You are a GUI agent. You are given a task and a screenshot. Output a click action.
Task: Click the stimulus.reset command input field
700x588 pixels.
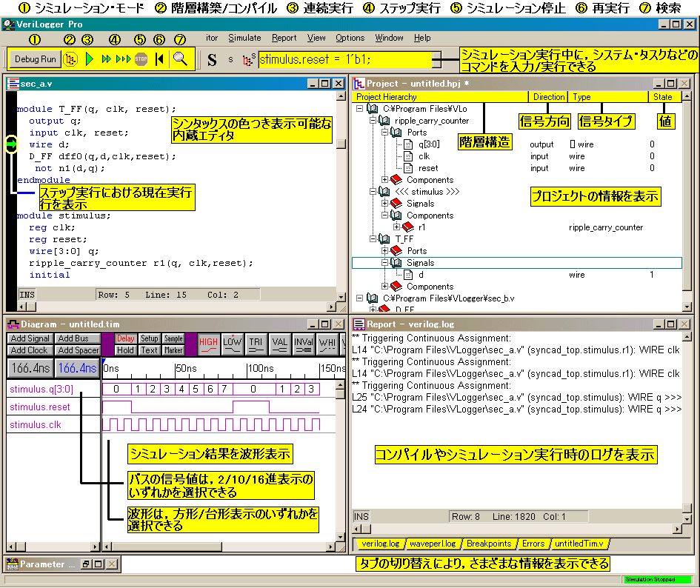(344, 59)
